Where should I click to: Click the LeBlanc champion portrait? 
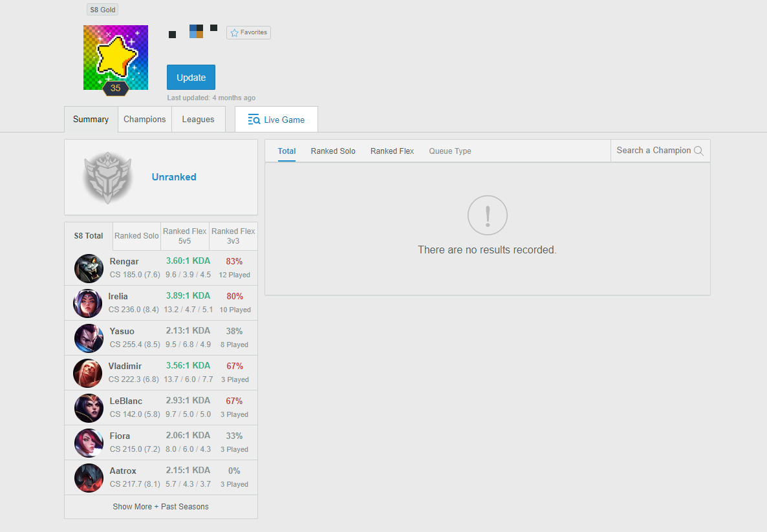click(89, 408)
